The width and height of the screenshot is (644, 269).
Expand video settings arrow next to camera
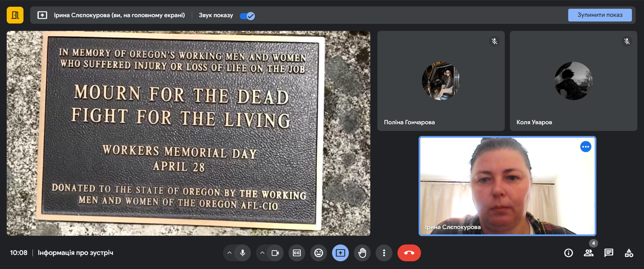(262, 253)
